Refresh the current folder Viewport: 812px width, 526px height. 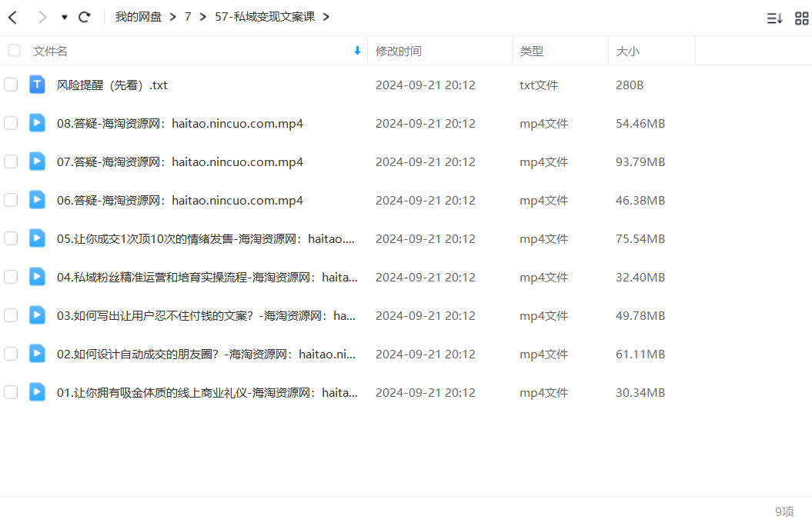85,17
